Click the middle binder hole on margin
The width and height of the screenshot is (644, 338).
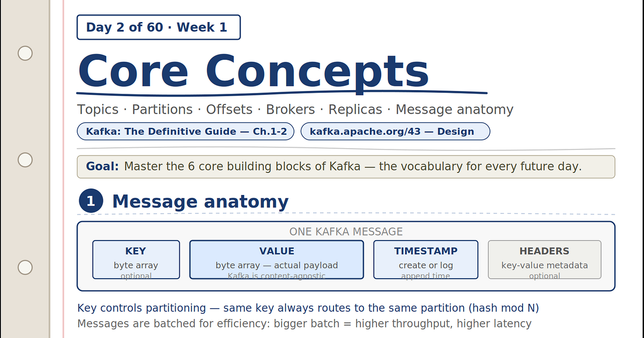[x=25, y=160]
